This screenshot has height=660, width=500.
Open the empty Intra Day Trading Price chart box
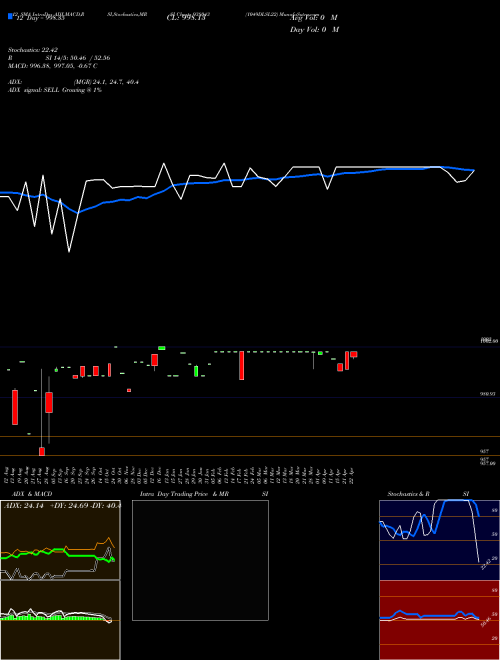(x=200, y=560)
